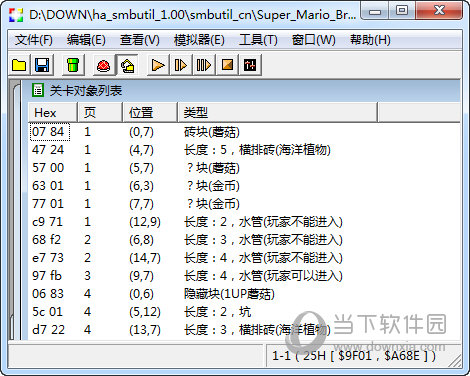470x376 pixels.
Task: Save the file with the floppy icon
Action: [x=42, y=65]
